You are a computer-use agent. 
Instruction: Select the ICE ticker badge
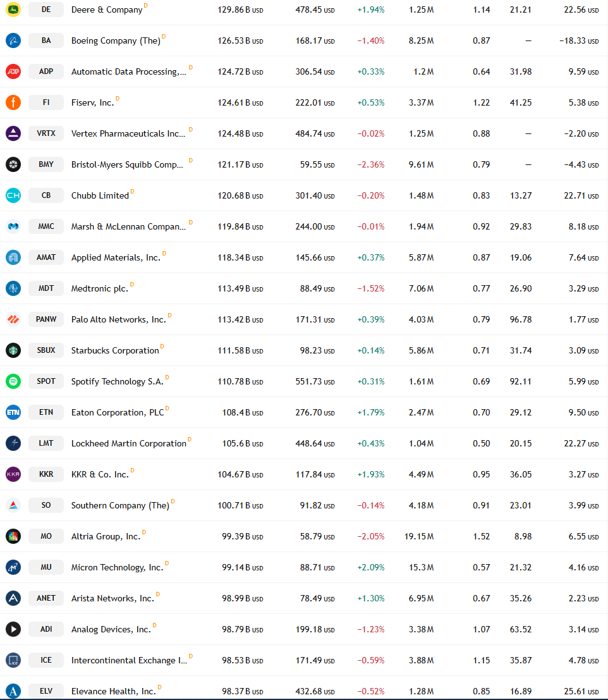[46, 660]
